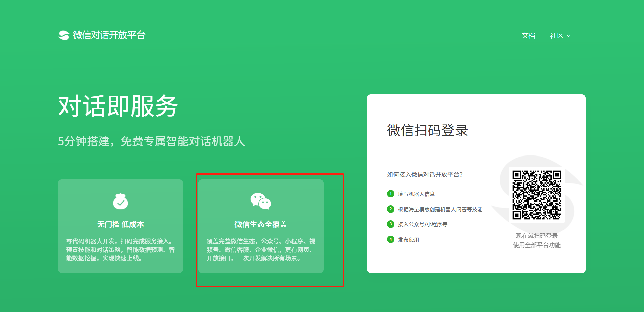Click the 根据海量模版创建机器人问答等技能 step
This screenshot has width=644, height=312.
(x=440, y=209)
